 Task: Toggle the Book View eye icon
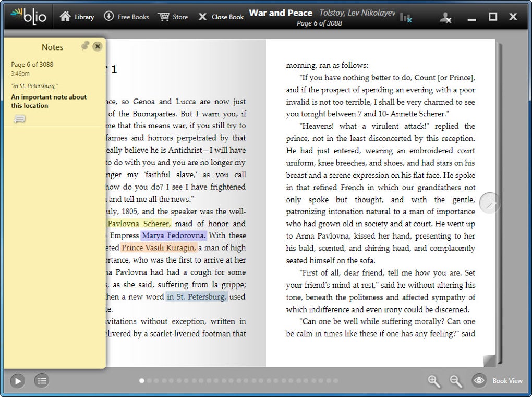tap(479, 380)
